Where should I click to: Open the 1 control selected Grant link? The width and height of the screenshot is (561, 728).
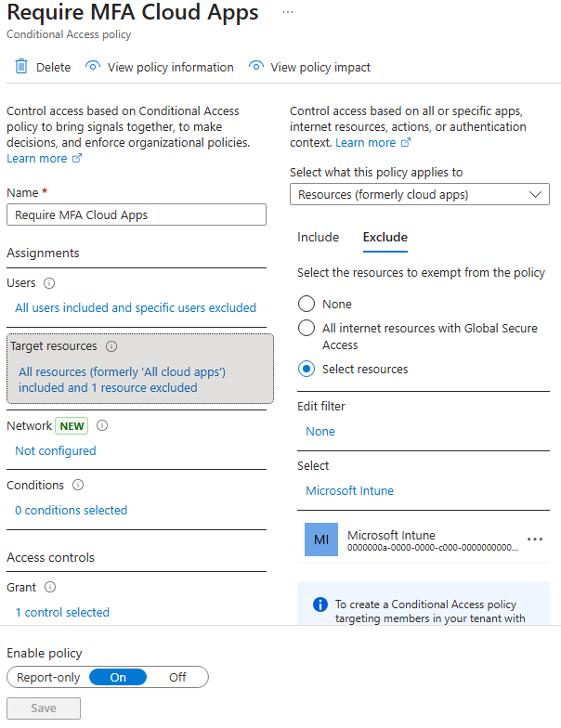pyautogui.click(x=62, y=613)
